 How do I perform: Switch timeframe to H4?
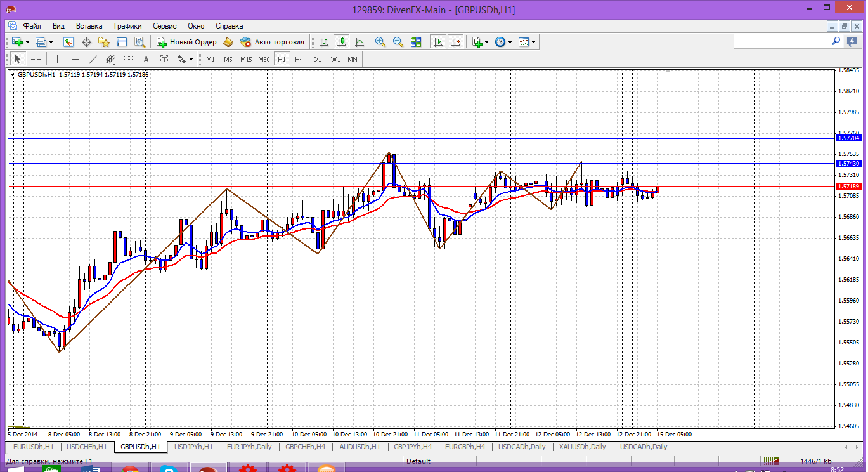pyautogui.click(x=299, y=59)
